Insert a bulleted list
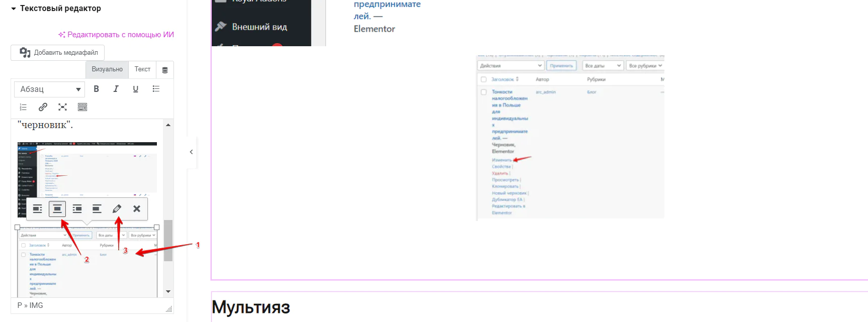This screenshot has height=322, width=868. point(156,89)
